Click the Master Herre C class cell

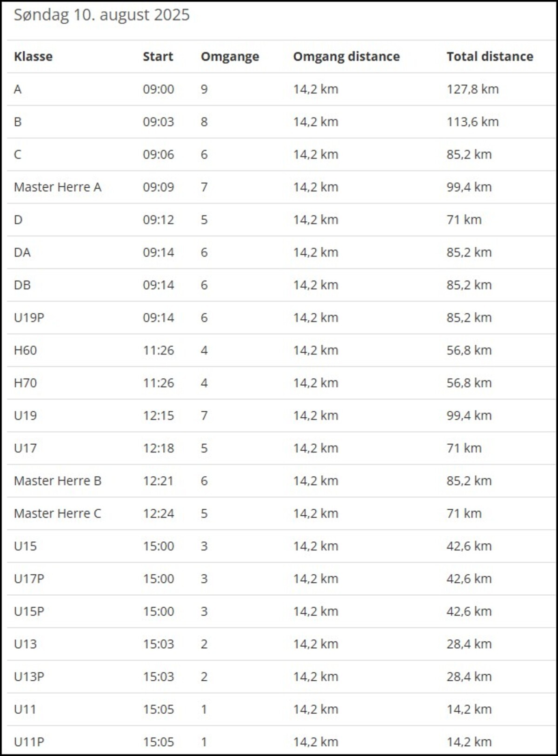click(x=58, y=513)
